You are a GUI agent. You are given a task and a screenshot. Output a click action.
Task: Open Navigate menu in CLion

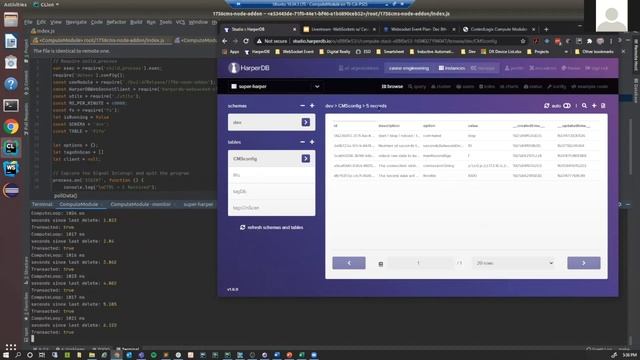pyautogui.click(x=76, y=22)
